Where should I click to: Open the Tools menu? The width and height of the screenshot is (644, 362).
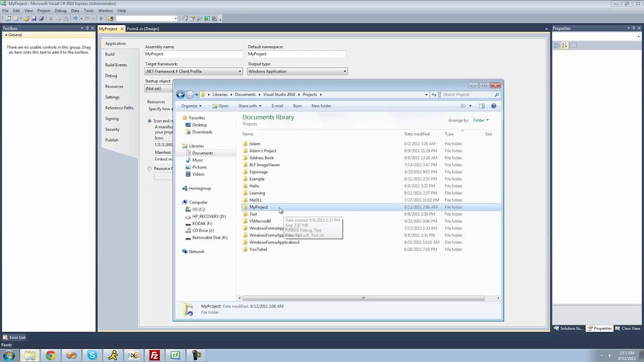[89, 11]
